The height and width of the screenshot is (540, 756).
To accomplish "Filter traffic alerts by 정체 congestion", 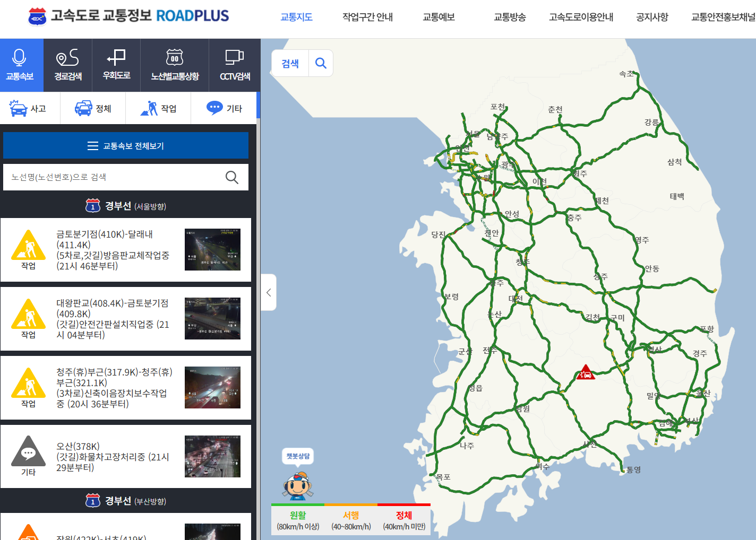I will pyautogui.click(x=93, y=108).
